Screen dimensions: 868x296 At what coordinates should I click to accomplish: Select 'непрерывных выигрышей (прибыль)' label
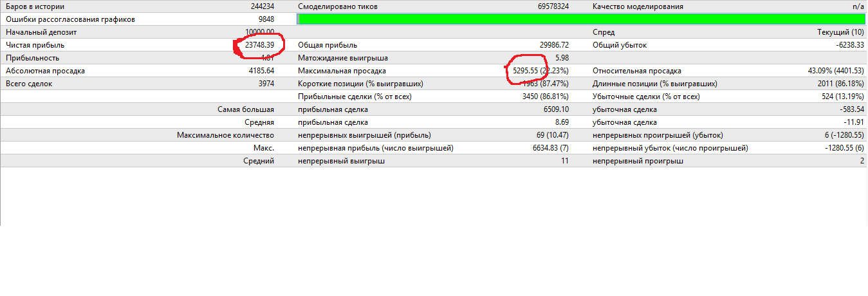click(365, 135)
